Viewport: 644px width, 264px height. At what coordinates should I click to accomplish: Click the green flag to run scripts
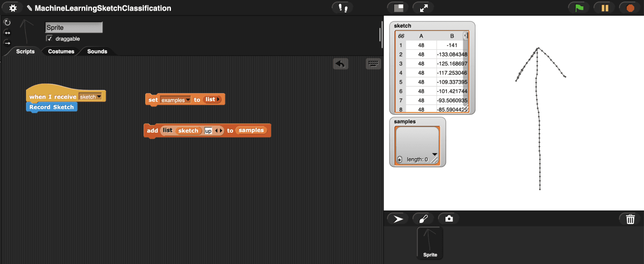579,8
